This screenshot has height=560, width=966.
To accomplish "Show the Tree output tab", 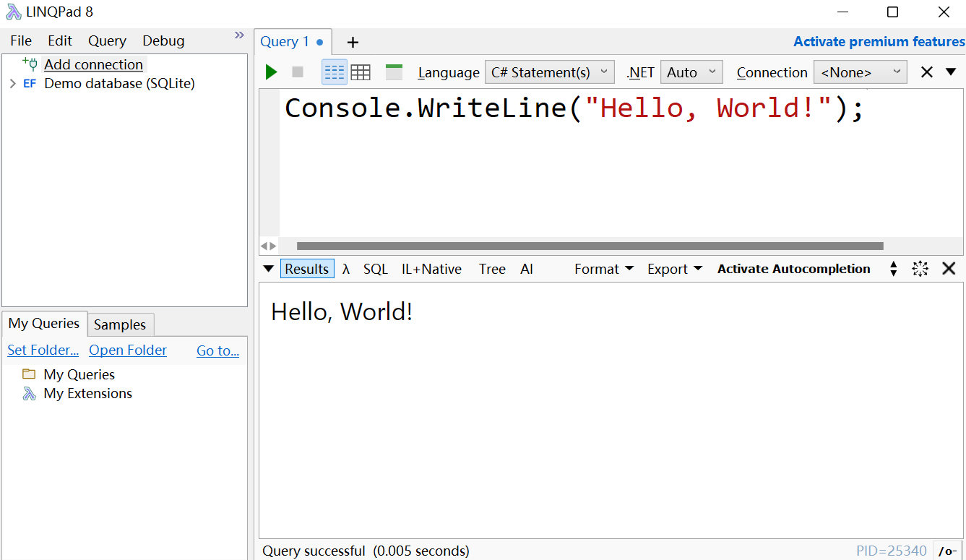I will (492, 269).
